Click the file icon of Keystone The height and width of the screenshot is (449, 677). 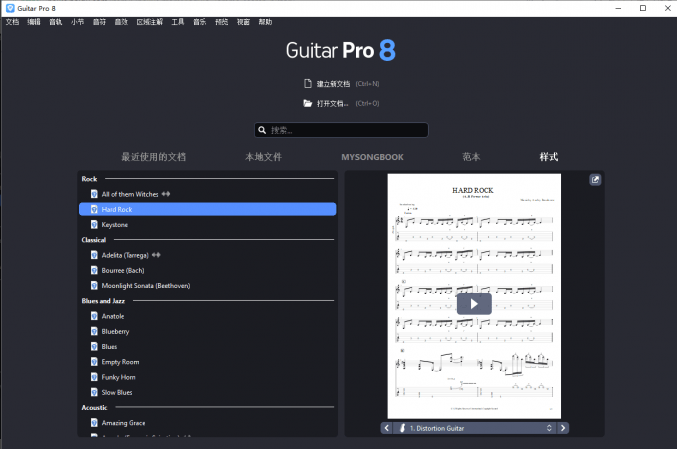94,224
